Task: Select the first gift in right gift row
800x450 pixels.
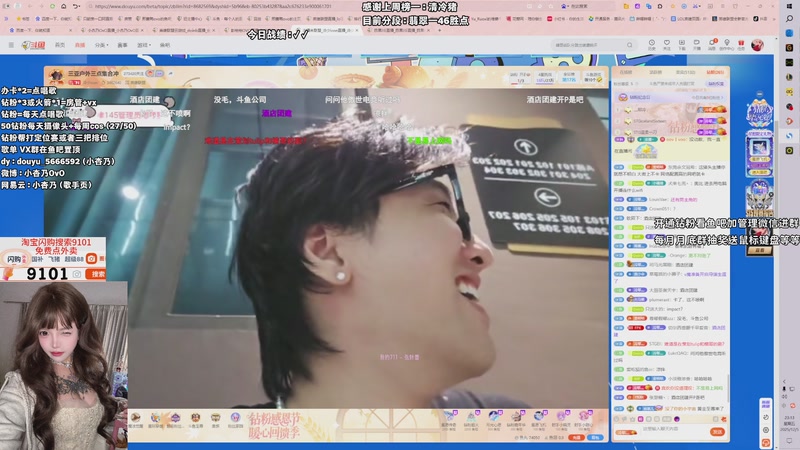Action: pyautogui.click(x=449, y=419)
